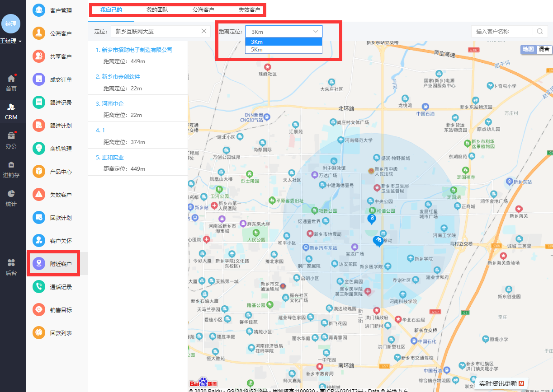Open 失效客户 sidebar warning icon

tap(39, 195)
